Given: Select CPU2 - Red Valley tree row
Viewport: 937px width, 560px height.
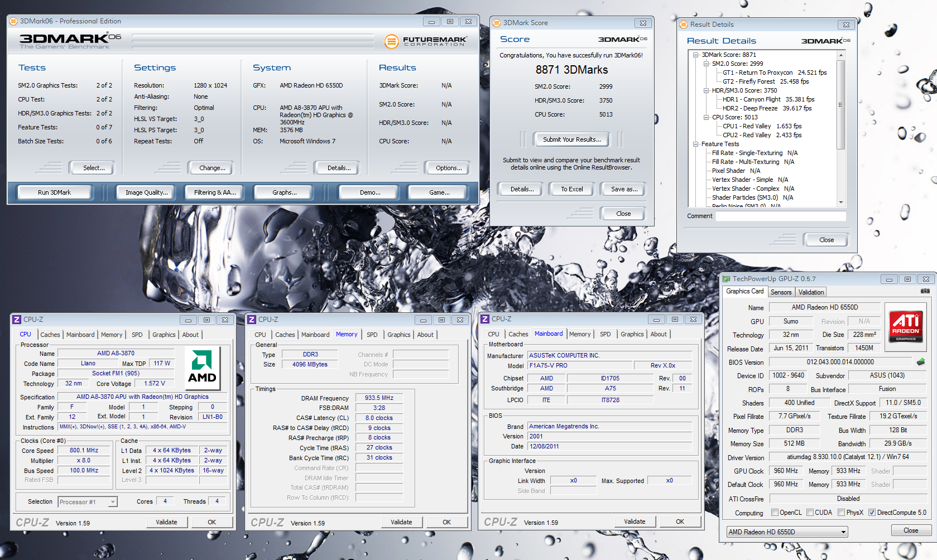Looking at the screenshot, I should tap(762, 135).
